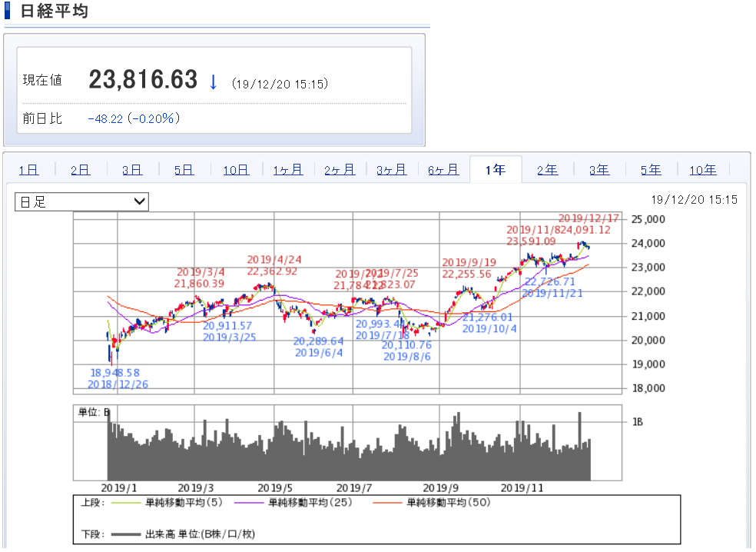Screen dimensions: 756x552
Task: Choose the 3ヶ月 chart range
Action: pos(392,170)
